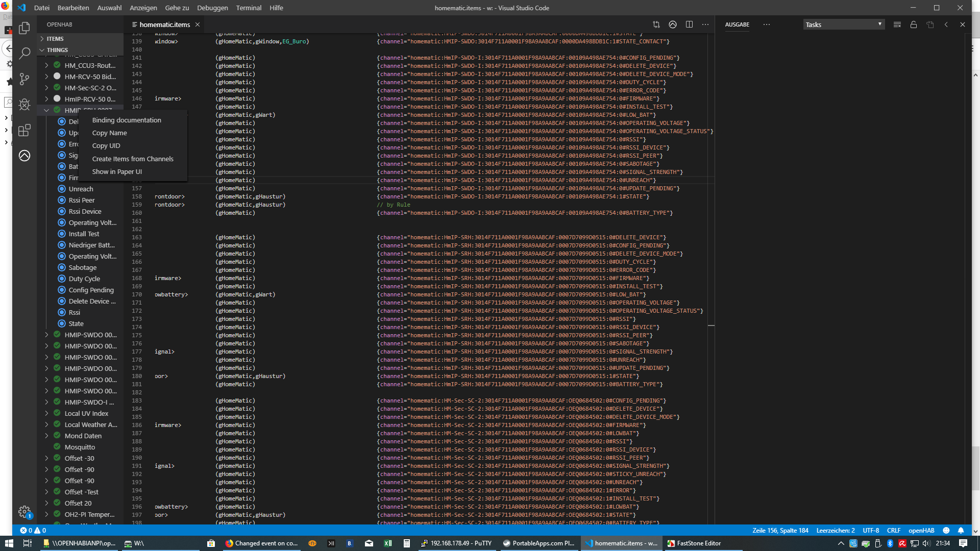The image size is (980, 551).
Task: Change CRLF line endings in the status bar
Action: click(894, 530)
